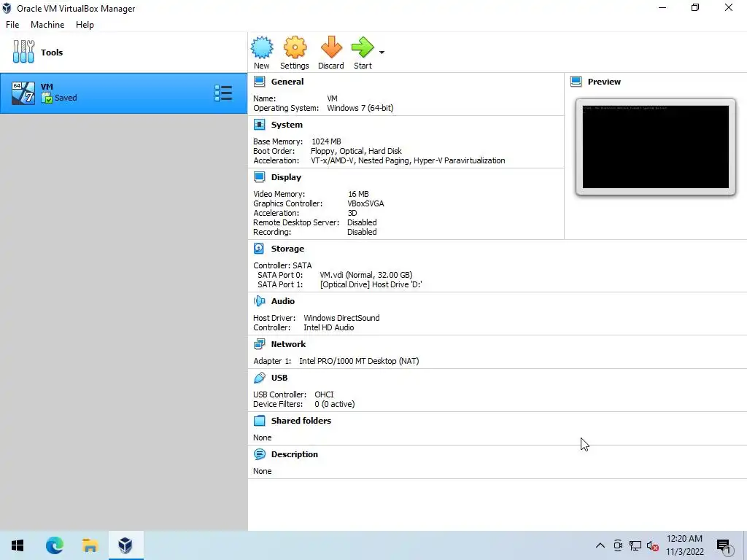This screenshot has width=747, height=560.
Task: Show hidden system tray icons
Action: (x=600, y=545)
